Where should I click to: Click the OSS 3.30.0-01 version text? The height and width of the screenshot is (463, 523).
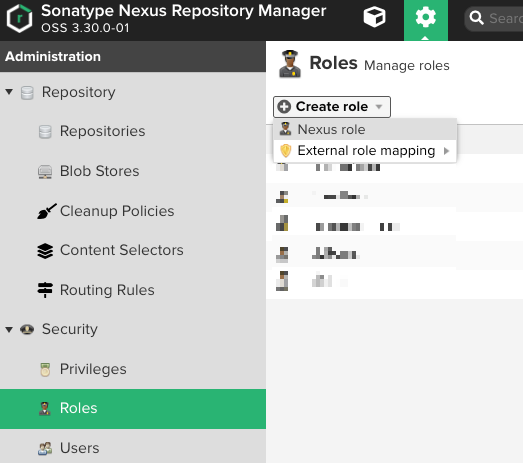(x=85, y=28)
